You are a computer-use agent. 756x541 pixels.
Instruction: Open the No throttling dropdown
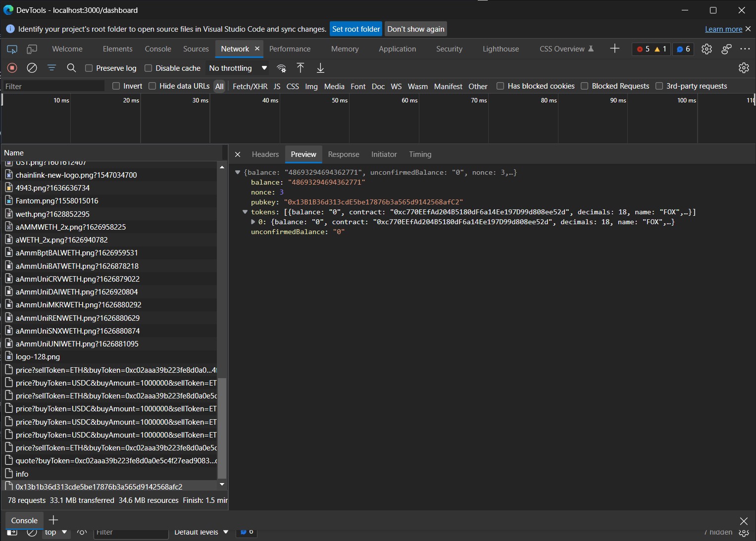237,68
